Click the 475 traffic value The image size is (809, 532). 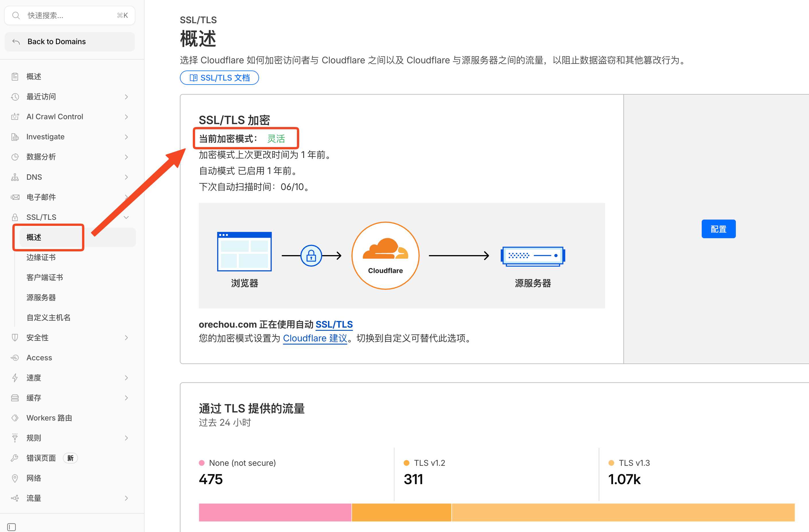(211, 479)
